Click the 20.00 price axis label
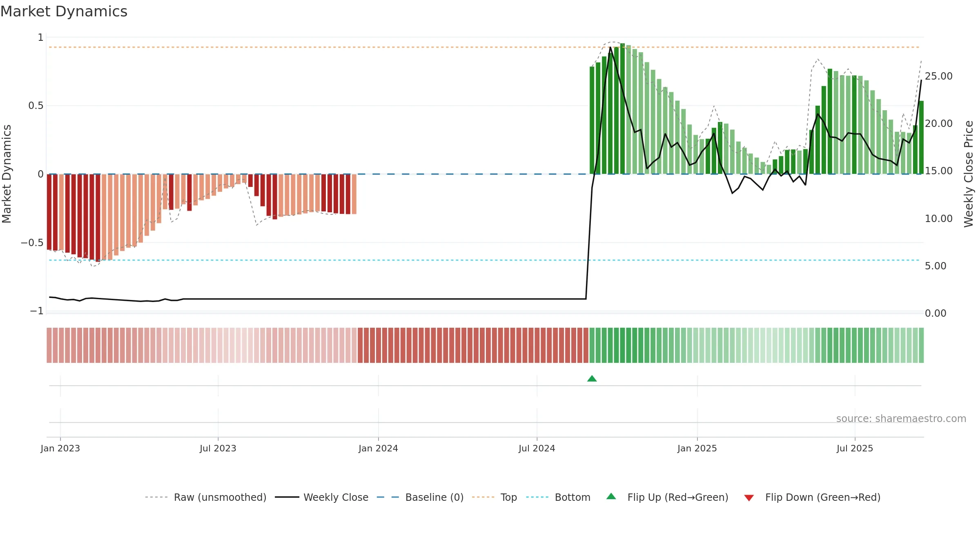This screenshot has width=980, height=551. pos(939,124)
